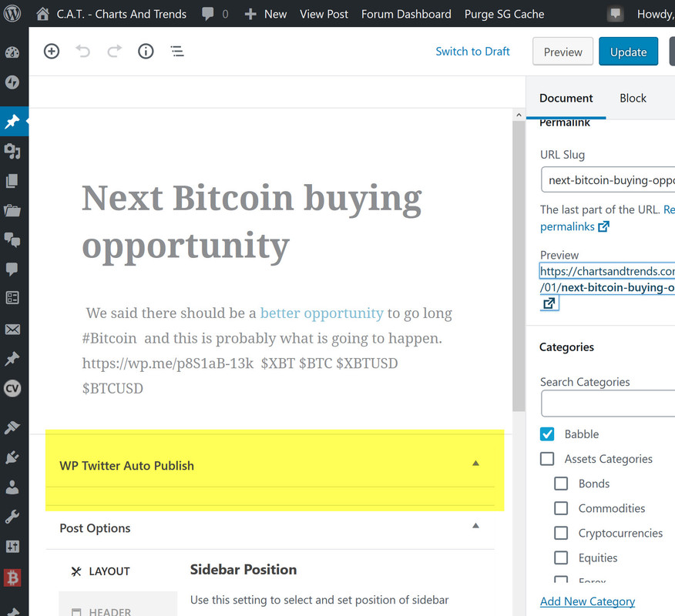Open the content structure info icon
The width and height of the screenshot is (675, 616).
click(x=146, y=51)
